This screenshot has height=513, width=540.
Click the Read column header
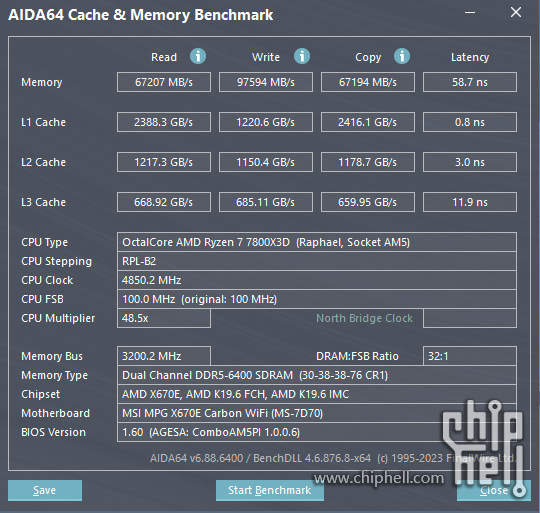click(x=164, y=57)
